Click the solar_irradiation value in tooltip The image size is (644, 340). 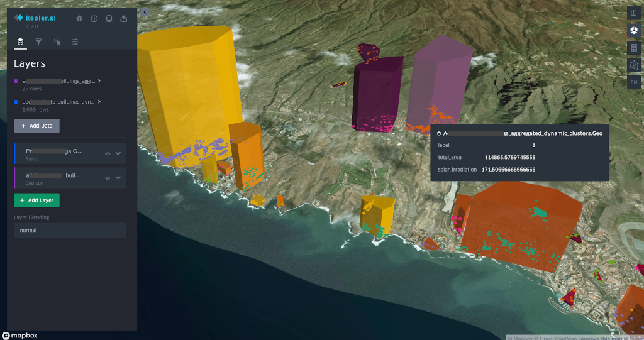(508, 170)
